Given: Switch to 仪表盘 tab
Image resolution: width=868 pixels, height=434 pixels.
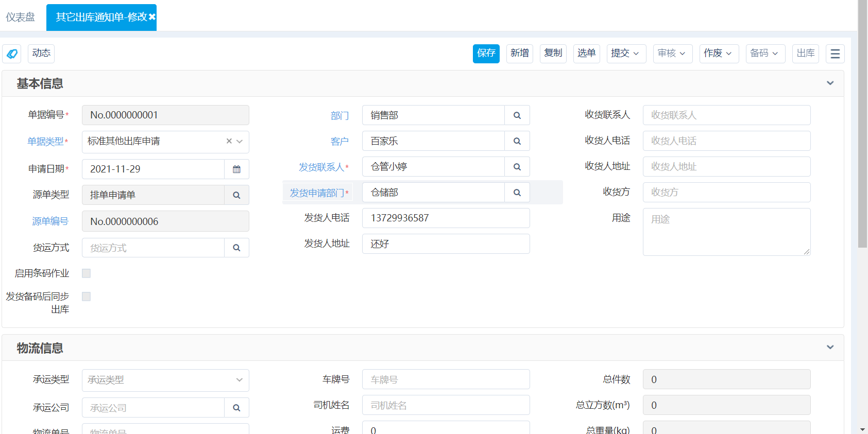Looking at the screenshot, I should [x=21, y=17].
